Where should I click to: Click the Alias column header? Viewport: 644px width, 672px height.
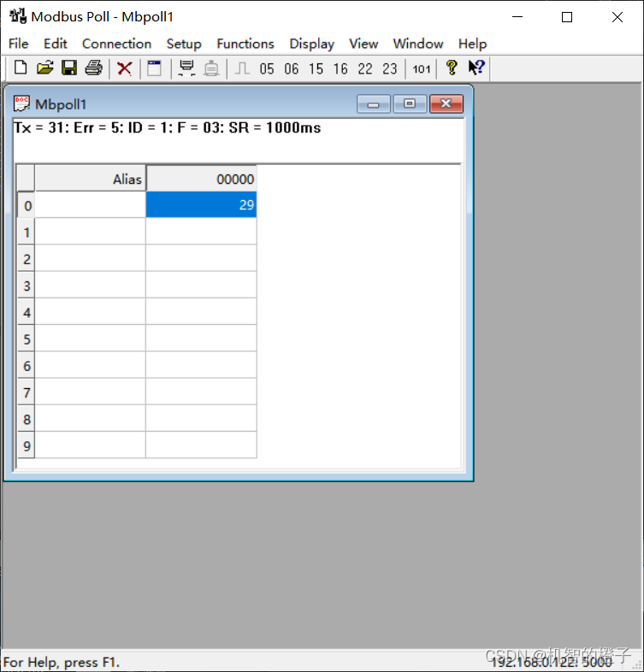(91, 179)
